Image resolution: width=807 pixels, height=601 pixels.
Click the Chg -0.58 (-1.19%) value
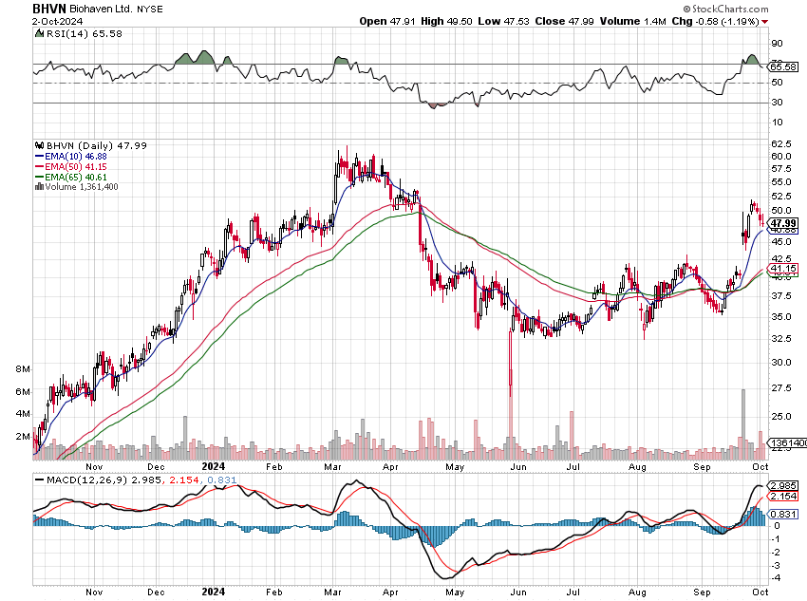click(x=715, y=21)
